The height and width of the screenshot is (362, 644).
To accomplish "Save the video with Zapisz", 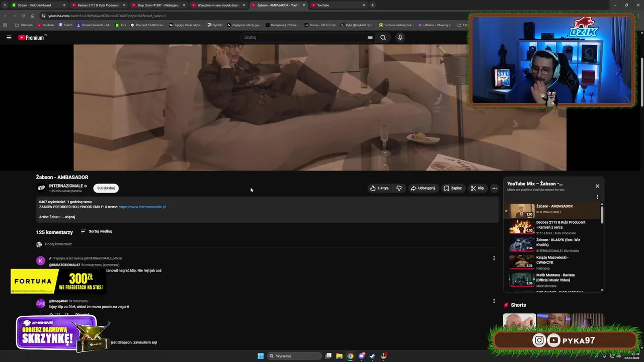I will pos(453,188).
